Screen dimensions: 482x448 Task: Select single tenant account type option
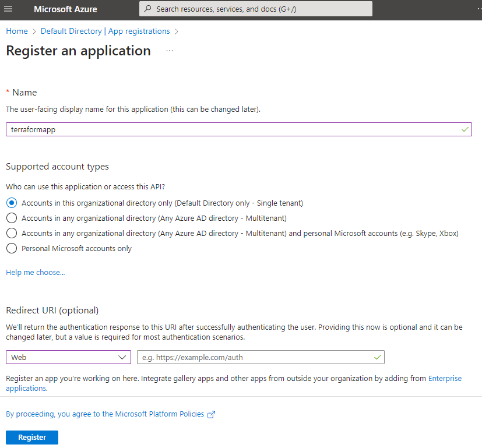(12, 203)
